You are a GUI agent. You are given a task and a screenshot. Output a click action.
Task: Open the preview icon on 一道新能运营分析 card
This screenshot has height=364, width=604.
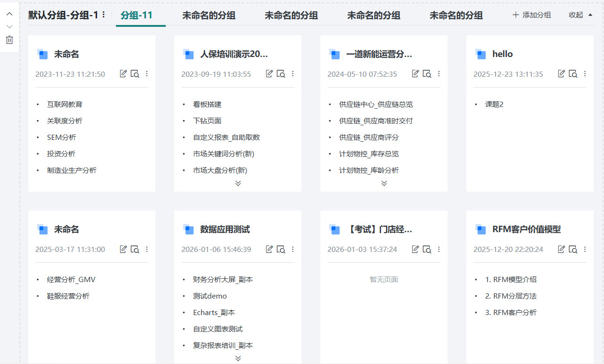[427, 73]
